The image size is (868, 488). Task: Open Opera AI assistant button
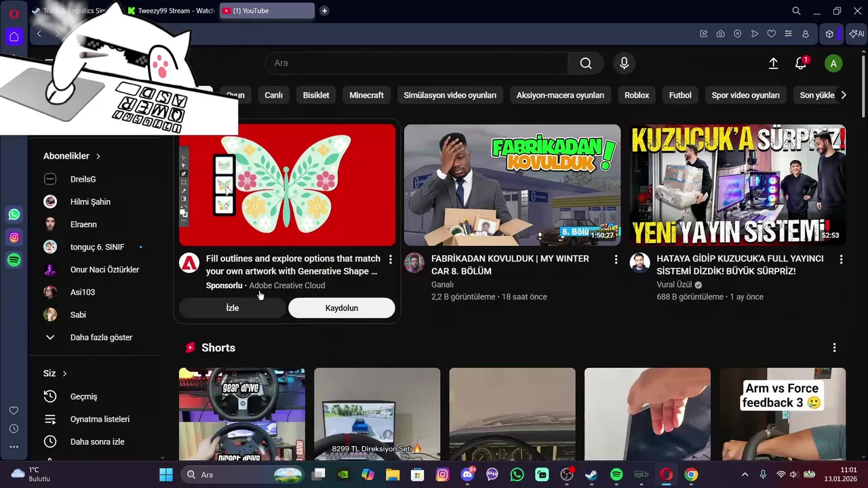[x=856, y=34]
